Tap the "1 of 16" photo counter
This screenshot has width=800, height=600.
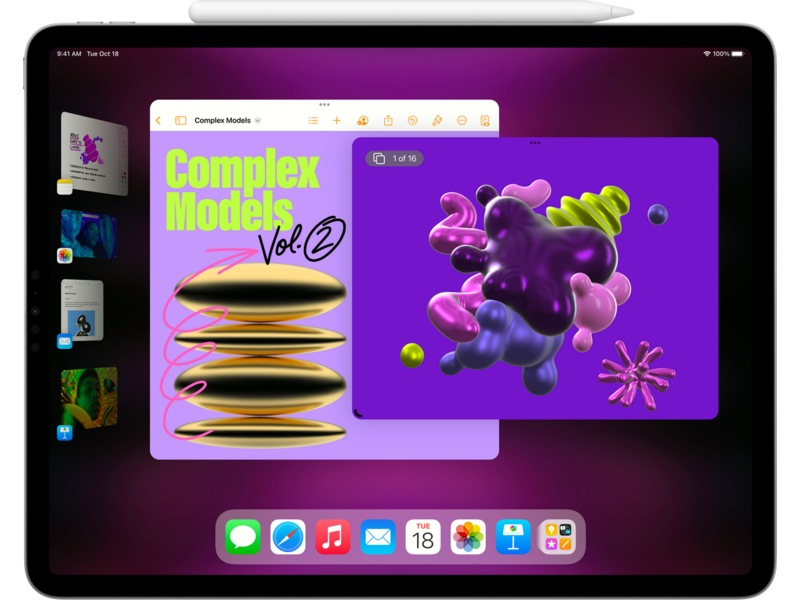click(394, 158)
